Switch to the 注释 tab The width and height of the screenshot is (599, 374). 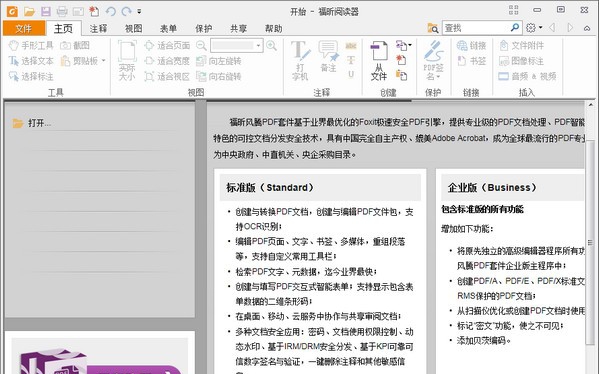99,28
